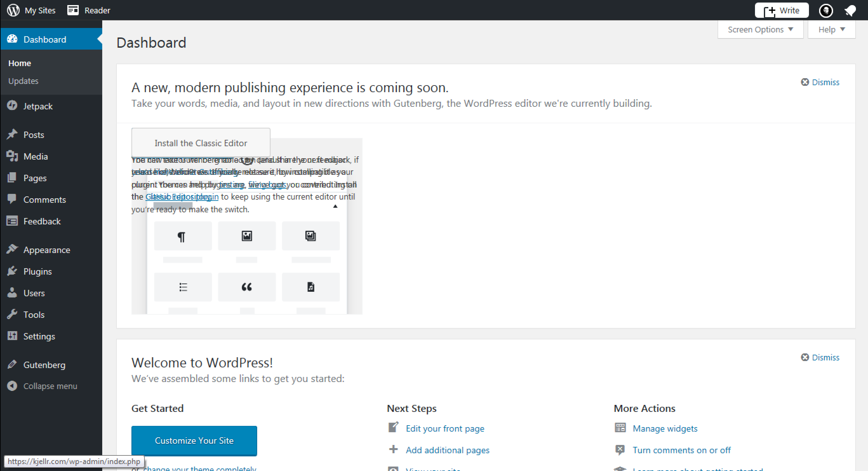The width and height of the screenshot is (868, 471).
Task: Click the audio block icon in preview
Action: [x=311, y=287]
